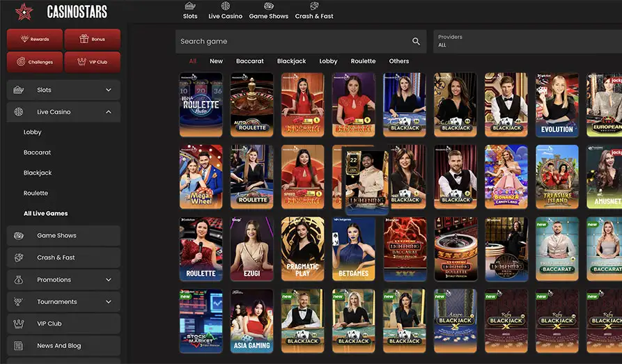Screen dimensions: 622x364
Task: Open the Treasure Island game thumbnail
Action: tap(557, 177)
